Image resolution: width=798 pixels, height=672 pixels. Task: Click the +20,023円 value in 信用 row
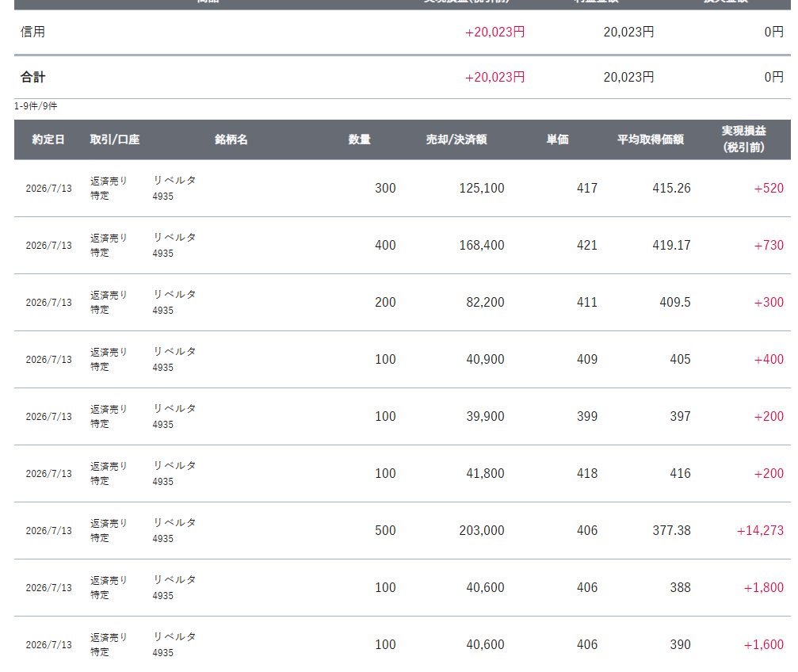(494, 32)
